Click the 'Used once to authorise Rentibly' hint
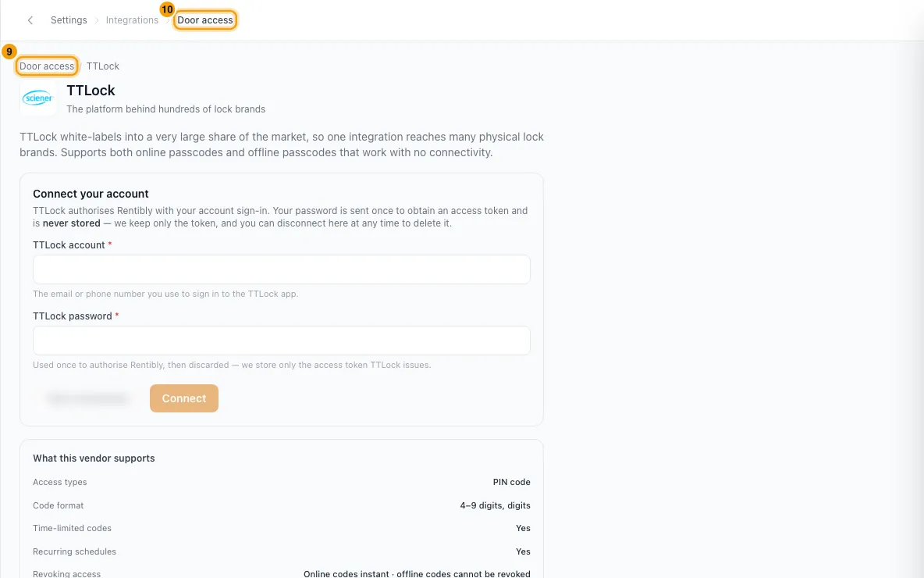Screen dimensions: 924x578 (233, 365)
